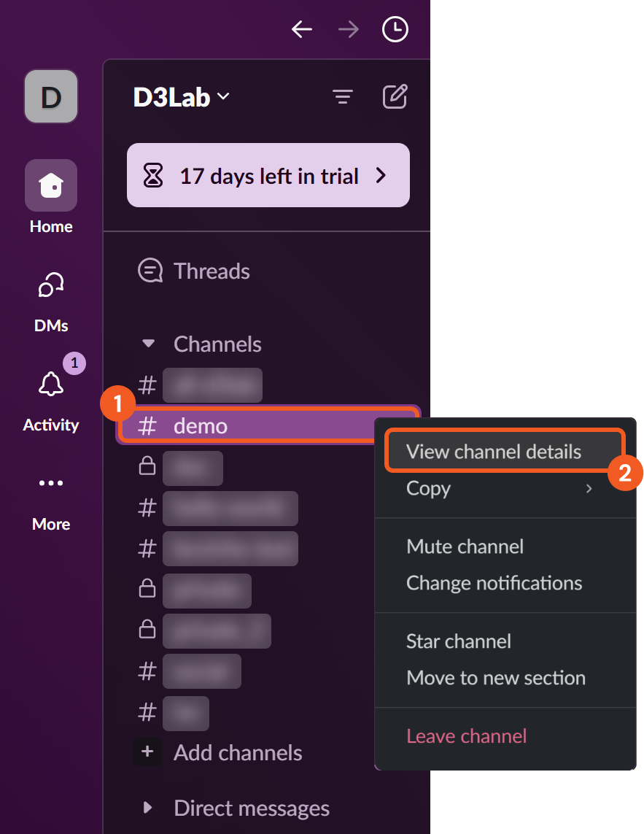Go forward with the right arrow icon

[349, 29]
